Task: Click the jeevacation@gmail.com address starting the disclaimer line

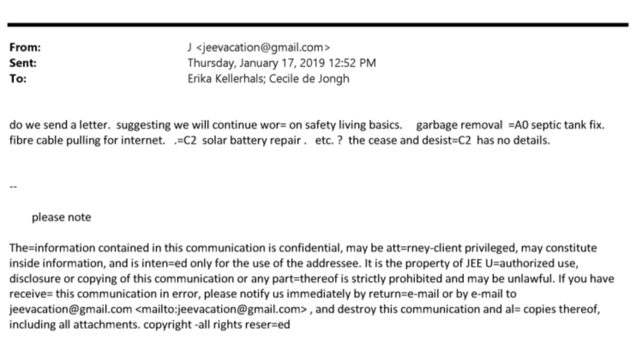Action: (70, 309)
